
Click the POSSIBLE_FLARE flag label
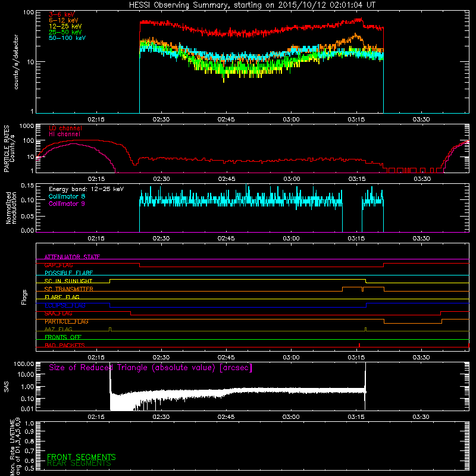pos(68,273)
